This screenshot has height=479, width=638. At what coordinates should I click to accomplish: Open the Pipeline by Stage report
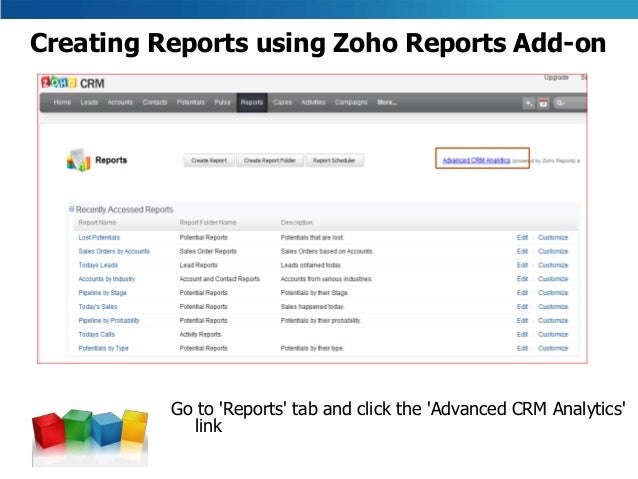coord(103,293)
